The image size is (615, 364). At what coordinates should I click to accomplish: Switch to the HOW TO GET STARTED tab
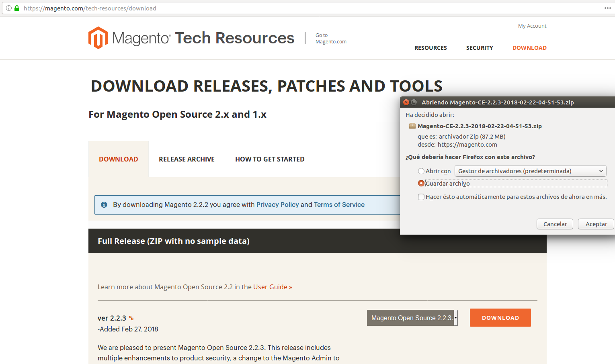(270, 159)
